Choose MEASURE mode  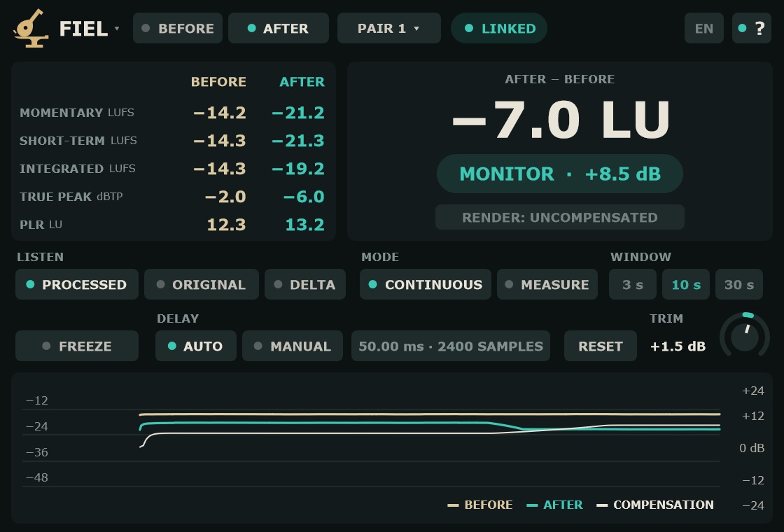point(547,284)
